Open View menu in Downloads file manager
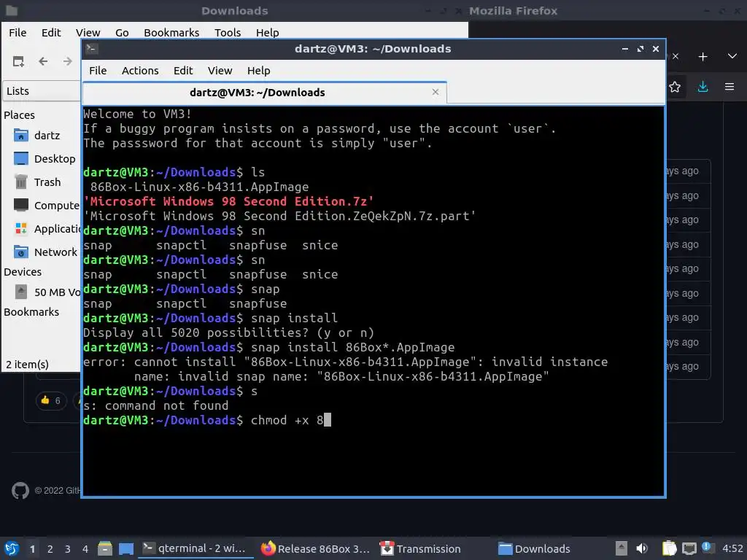747x560 pixels. 88,32
